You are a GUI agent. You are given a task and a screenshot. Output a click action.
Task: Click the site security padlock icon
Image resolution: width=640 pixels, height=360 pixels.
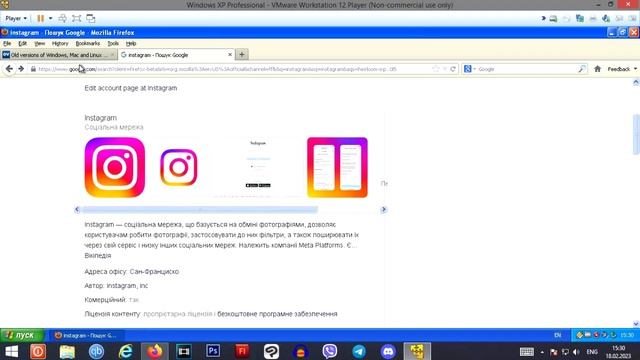tap(33, 69)
